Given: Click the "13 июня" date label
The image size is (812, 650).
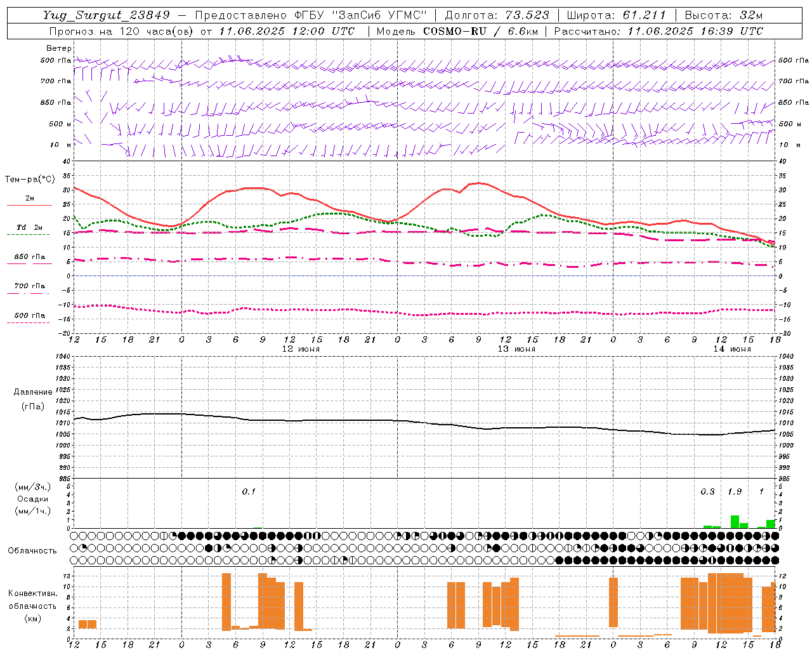Looking at the screenshot, I should 516,349.
